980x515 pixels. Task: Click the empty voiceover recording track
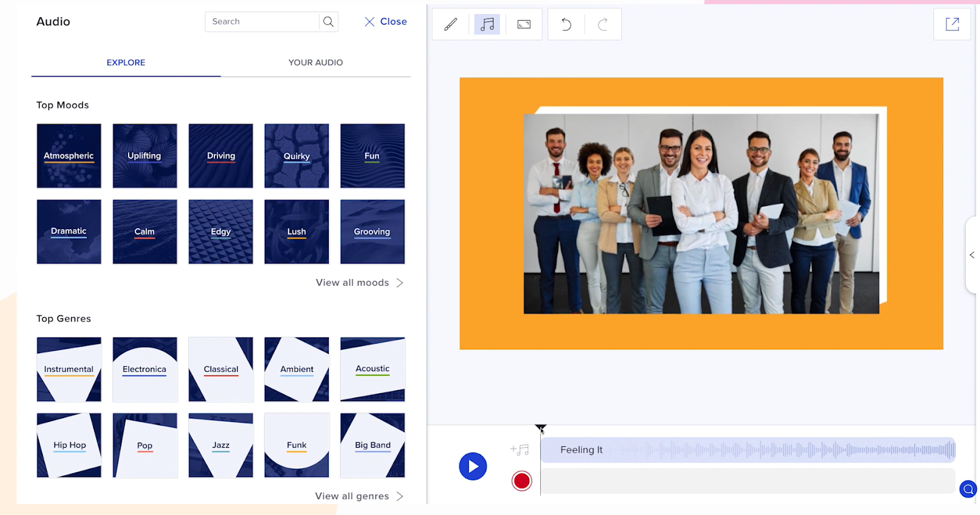(x=748, y=481)
